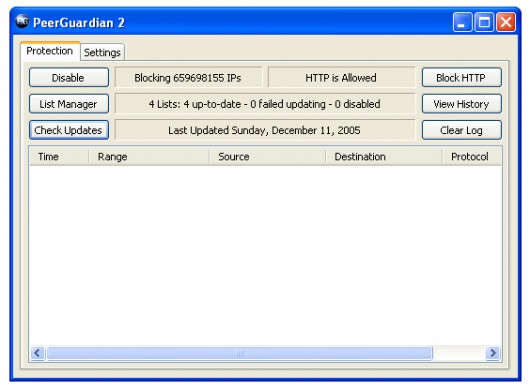Sort log by Time column header
Image resolution: width=530 pixels, height=390 pixels.
coord(59,156)
